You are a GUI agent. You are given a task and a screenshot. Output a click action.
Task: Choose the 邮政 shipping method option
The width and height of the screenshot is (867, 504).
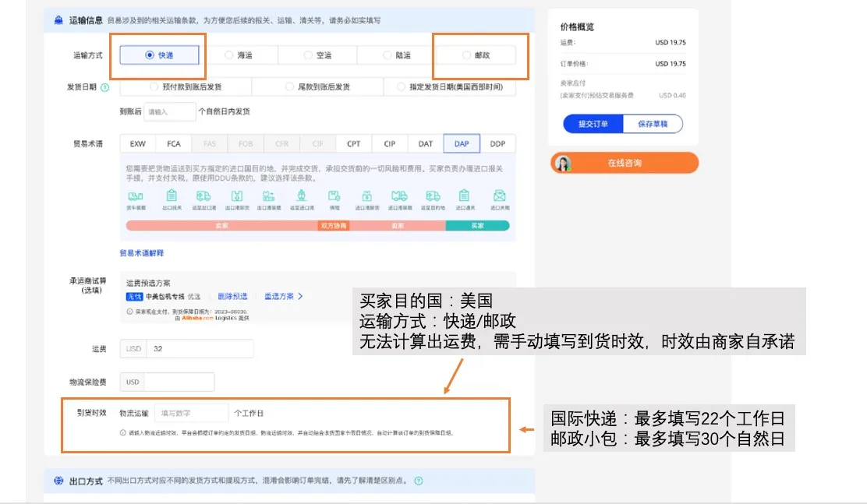coord(476,55)
